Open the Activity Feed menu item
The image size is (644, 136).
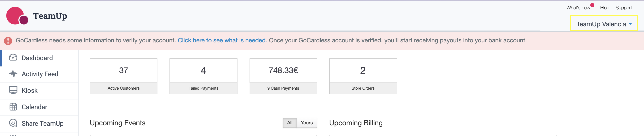point(40,74)
